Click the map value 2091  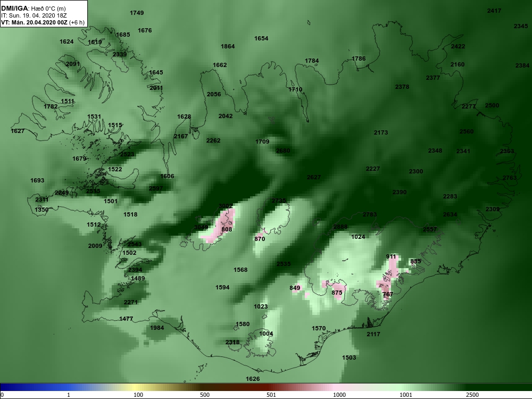tap(72, 64)
